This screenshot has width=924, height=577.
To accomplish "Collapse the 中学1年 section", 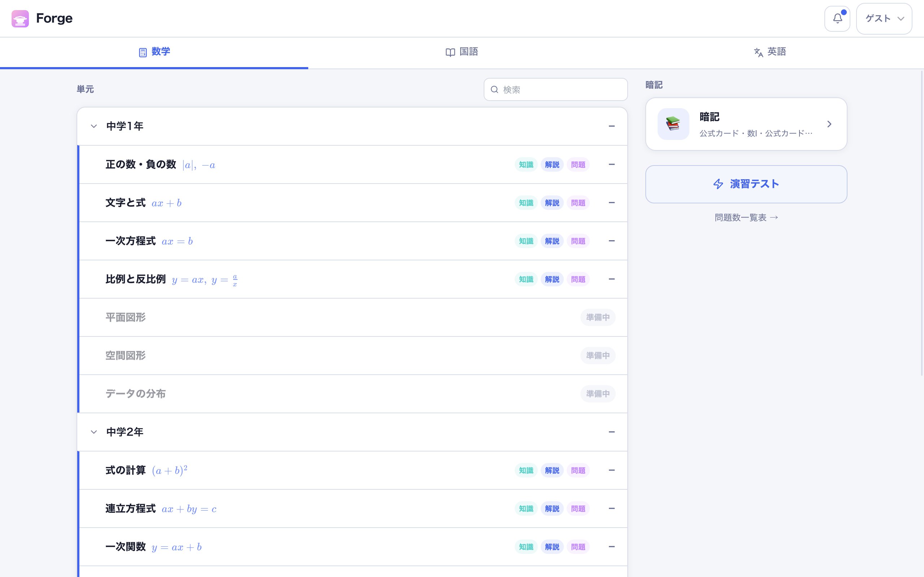I will click(93, 126).
